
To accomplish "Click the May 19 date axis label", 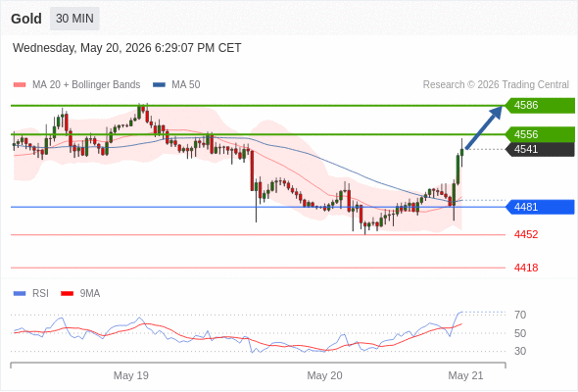I will (131, 375).
